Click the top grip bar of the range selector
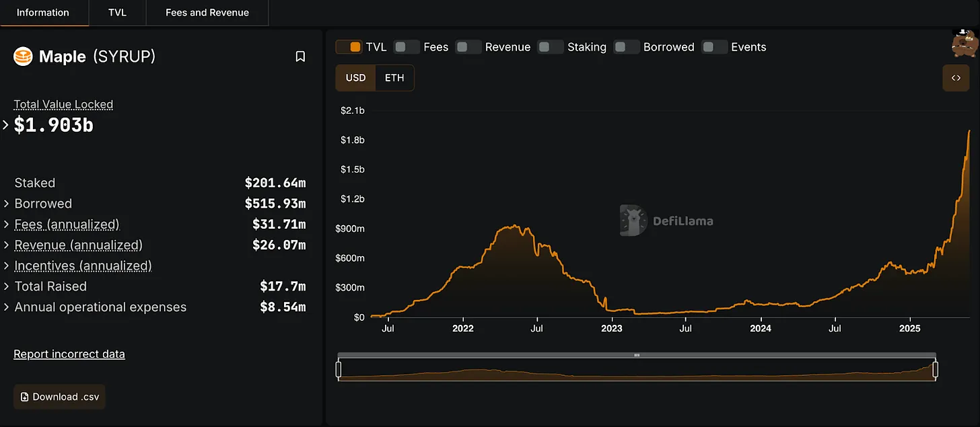The width and height of the screenshot is (980, 427). coord(637,355)
